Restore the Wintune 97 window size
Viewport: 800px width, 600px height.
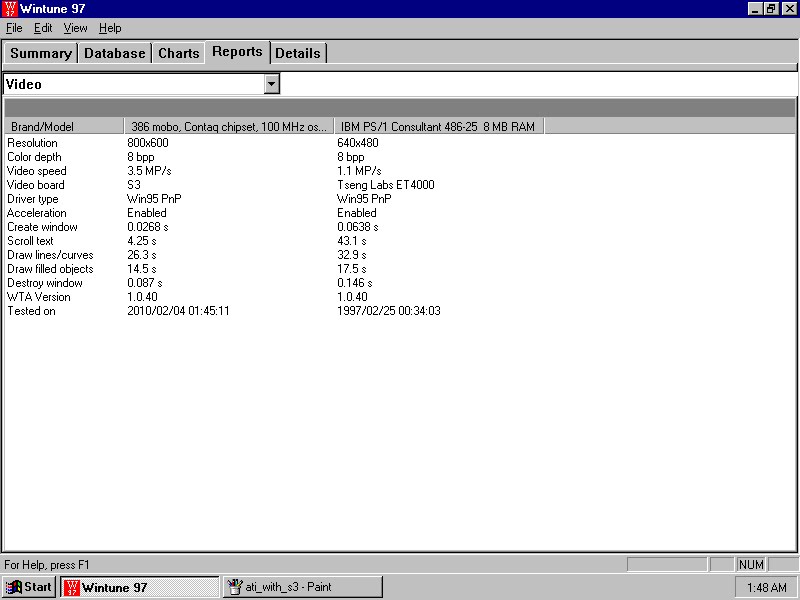point(771,9)
